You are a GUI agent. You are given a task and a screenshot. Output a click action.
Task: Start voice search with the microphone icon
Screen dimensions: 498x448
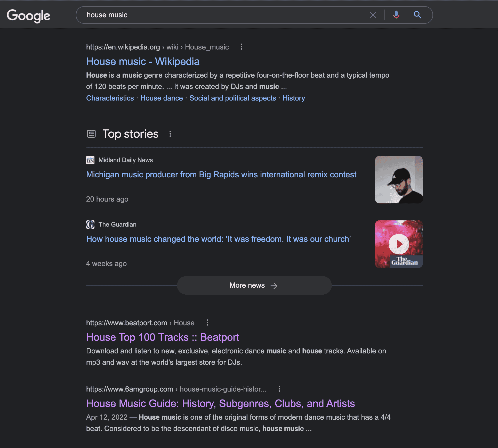click(x=396, y=15)
